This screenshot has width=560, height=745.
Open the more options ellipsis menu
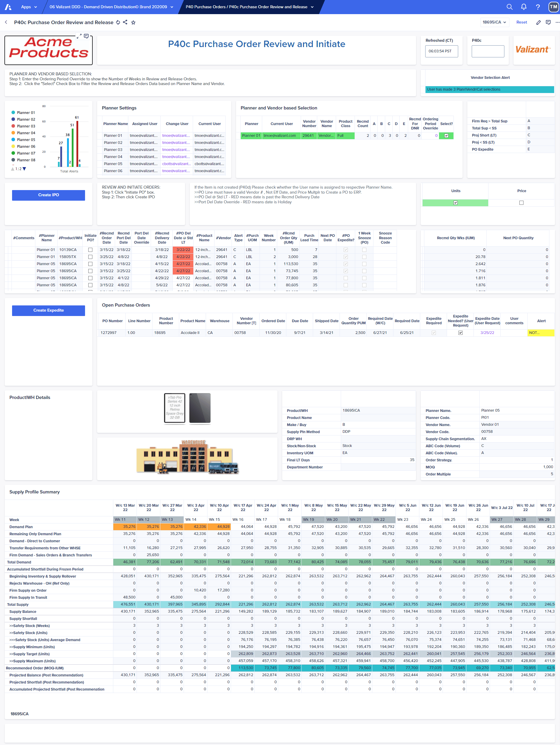coord(557,22)
